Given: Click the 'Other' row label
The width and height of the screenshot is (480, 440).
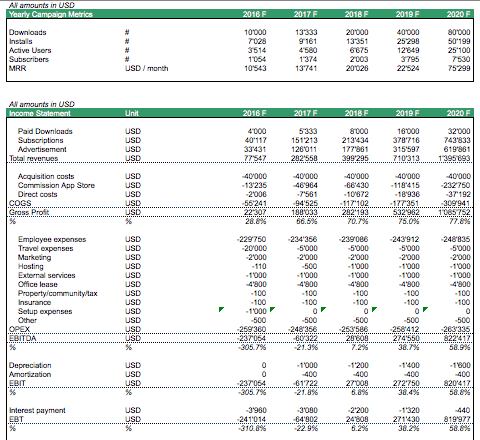Looking at the screenshot, I should coord(27,320).
